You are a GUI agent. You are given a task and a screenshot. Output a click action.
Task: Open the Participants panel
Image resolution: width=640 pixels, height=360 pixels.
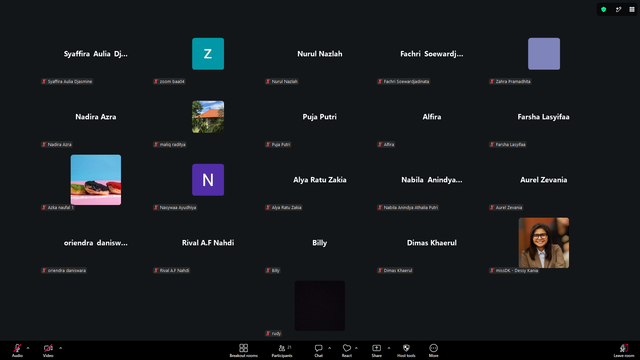point(282,350)
